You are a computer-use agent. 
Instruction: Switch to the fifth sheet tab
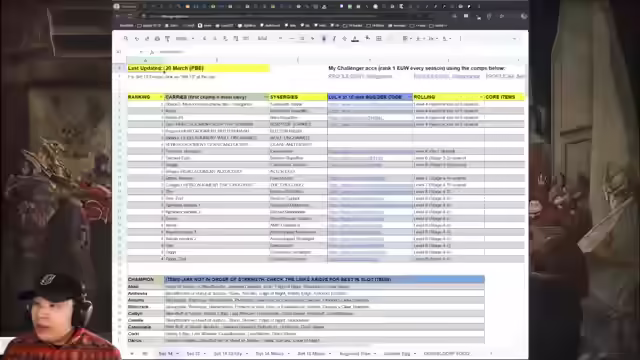tap(311, 353)
